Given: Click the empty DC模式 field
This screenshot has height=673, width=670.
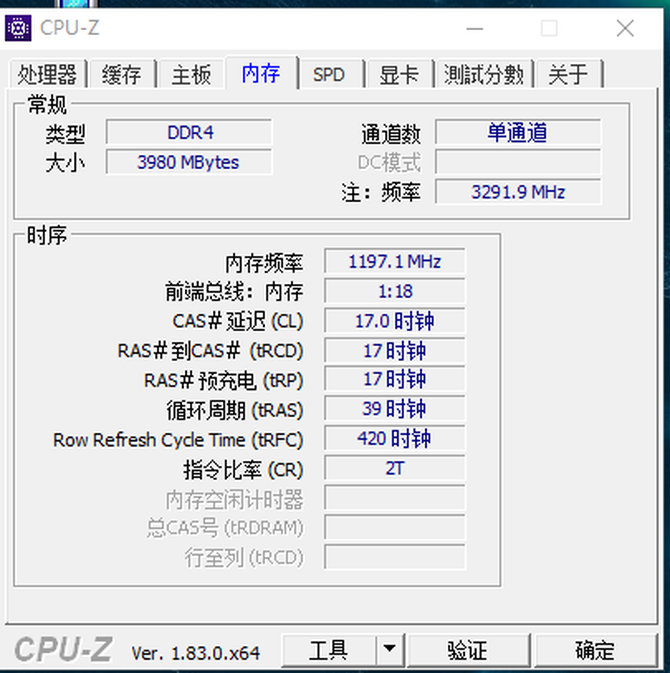Looking at the screenshot, I should pyautogui.click(x=518, y=162).
